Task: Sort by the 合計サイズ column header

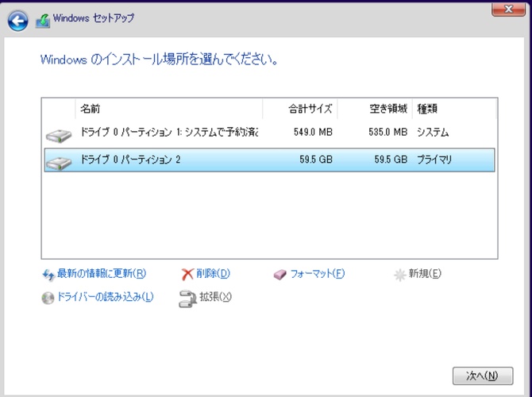Action: coord(300,109)
